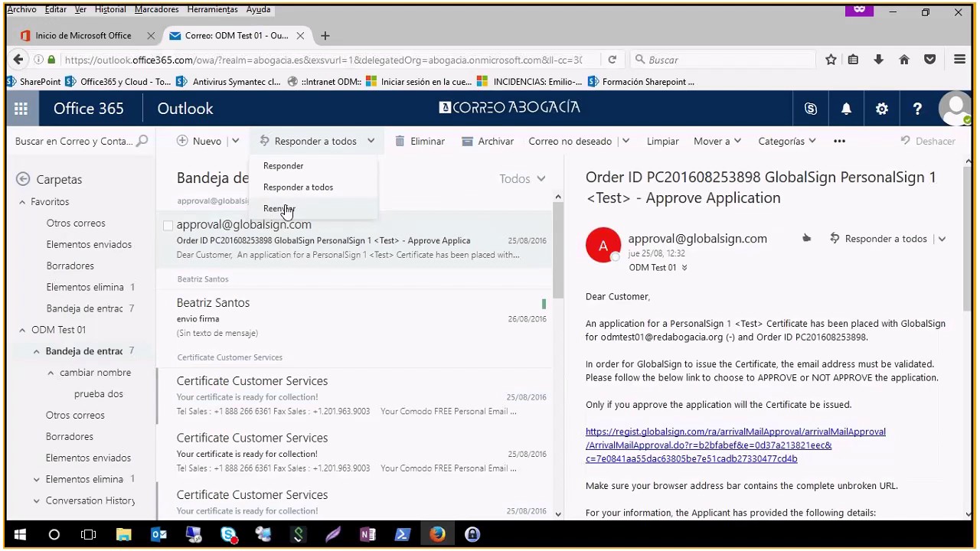This screenshot has height=551, width=980.
Task: Click the red sender avatar A
Action: click(603, 245)
